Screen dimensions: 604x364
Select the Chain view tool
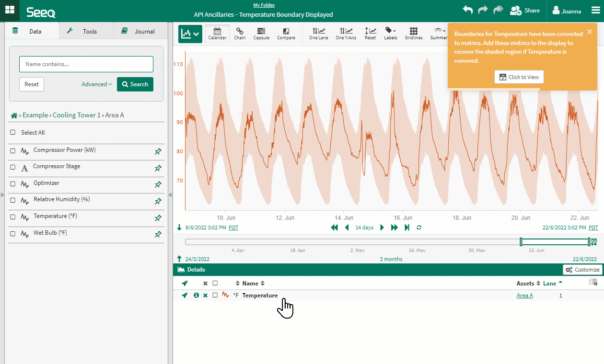[240, 34]
